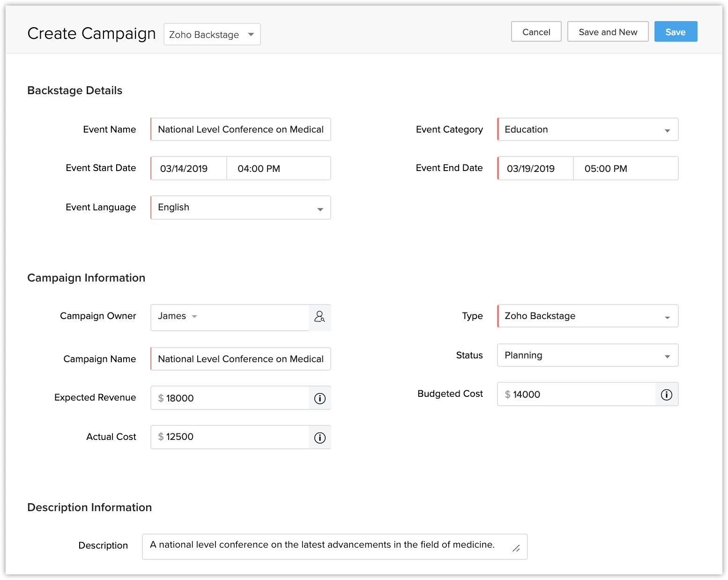The height and width of the screenshot is (580, 728).
Task: Cancel the campaign creation
Action: 536,32
